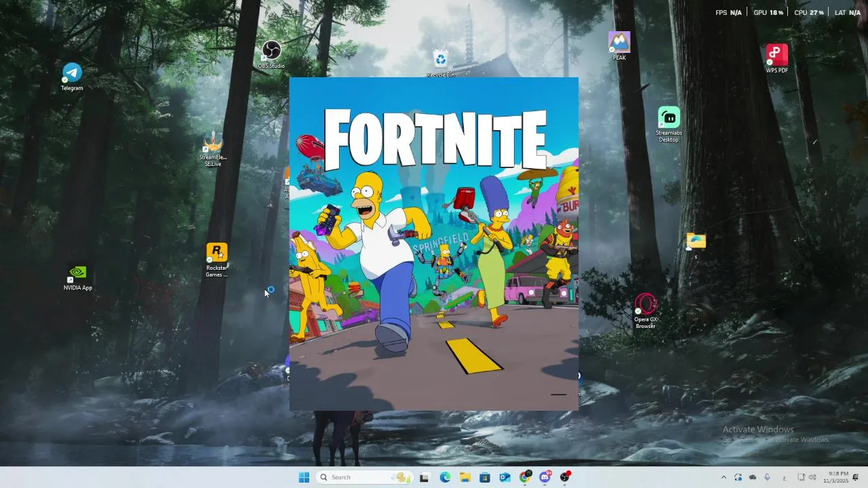
Task: Switch to Discord on the taskbar
Action: click(545, 477)
